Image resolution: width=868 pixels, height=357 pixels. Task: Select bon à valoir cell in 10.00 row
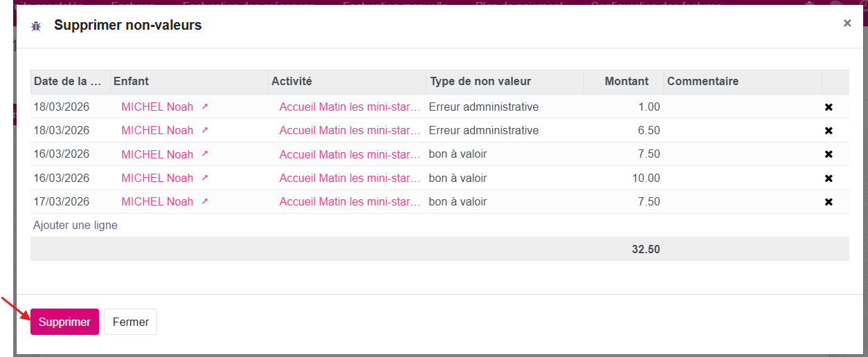point(505,178)
